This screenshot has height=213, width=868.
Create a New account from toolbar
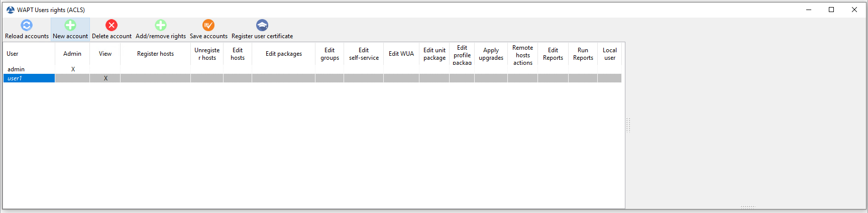point(70,29)
